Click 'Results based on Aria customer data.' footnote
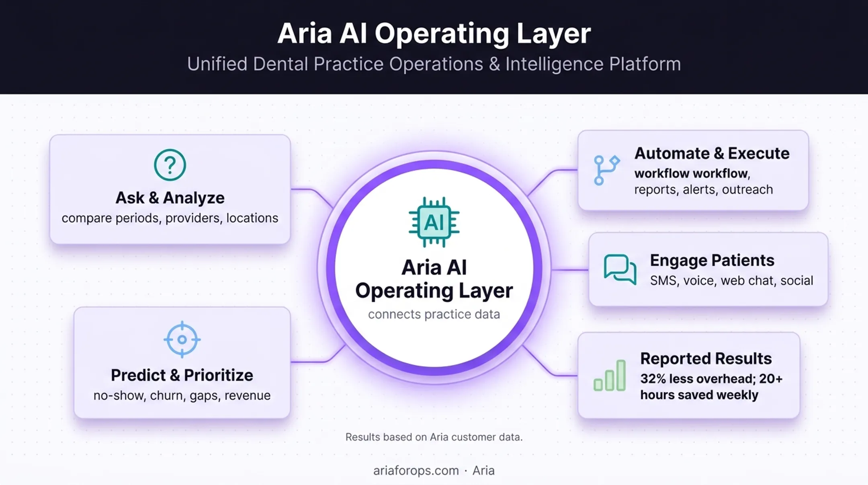This screenshot has width=868, height=485. point(434,437)
